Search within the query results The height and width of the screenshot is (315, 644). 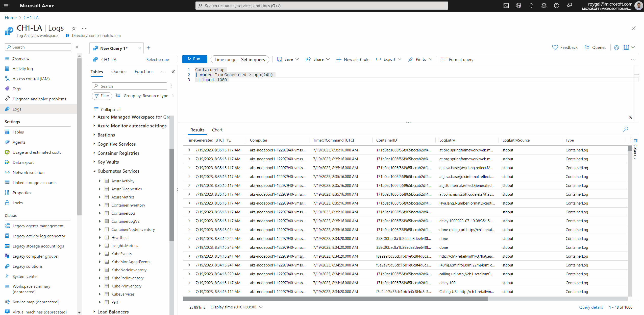[x=626, y=129]
